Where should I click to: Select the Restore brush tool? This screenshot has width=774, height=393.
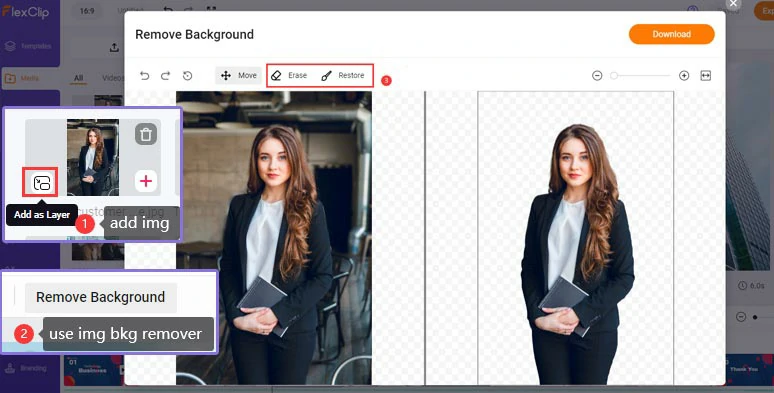(343, 76)
